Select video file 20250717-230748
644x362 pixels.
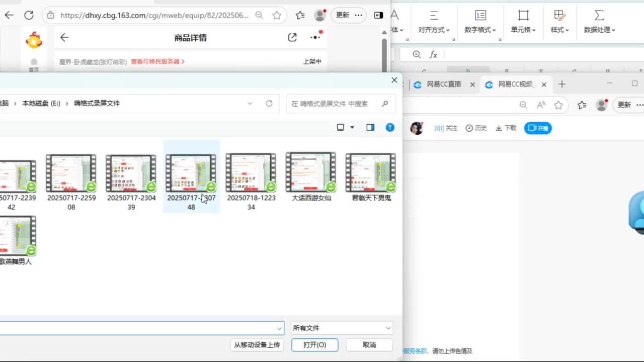point(191,177)
